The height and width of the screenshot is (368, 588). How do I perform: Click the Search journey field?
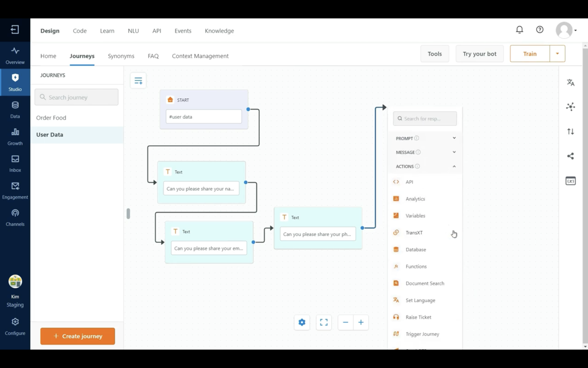[x=76, y=97]
